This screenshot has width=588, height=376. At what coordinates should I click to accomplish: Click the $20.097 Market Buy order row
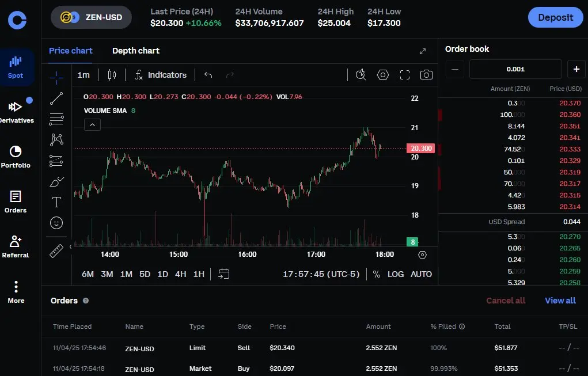(x=314, y=369)
